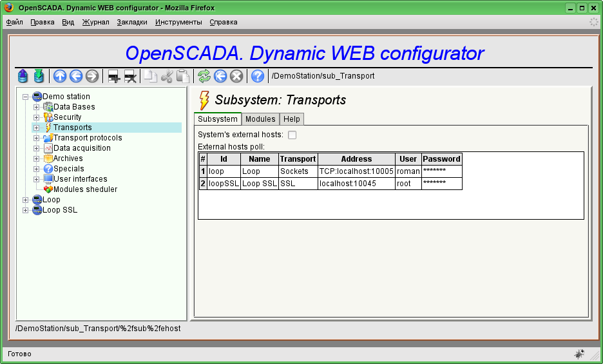Toggle System's external hosts checkbox
The width and height of the screenshot is (603, 364).
[292, 135]
